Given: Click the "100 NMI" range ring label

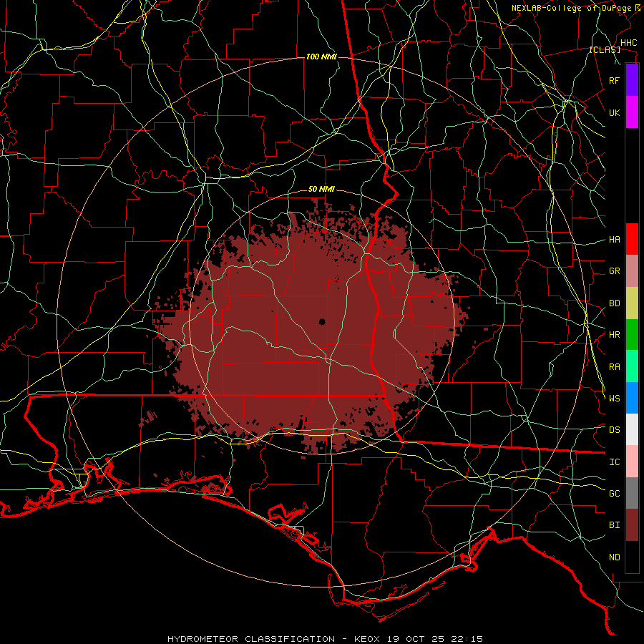Looking at the screenshot, I should [321, 57].
